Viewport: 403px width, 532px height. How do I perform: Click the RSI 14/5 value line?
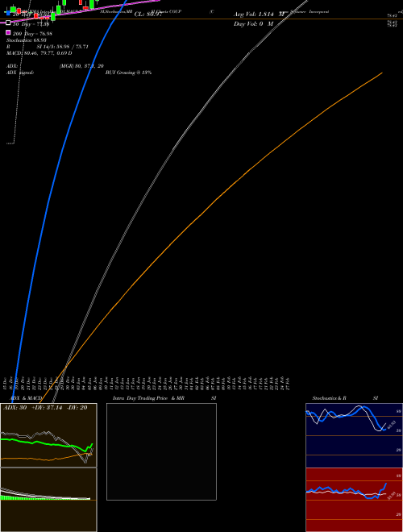pos(48,47)
